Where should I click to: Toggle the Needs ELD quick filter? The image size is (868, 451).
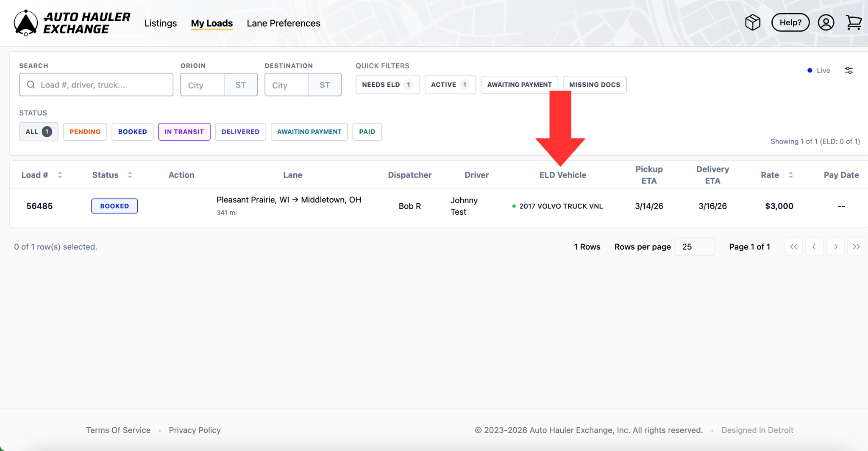pyautogui.click(x=387, y=85)
